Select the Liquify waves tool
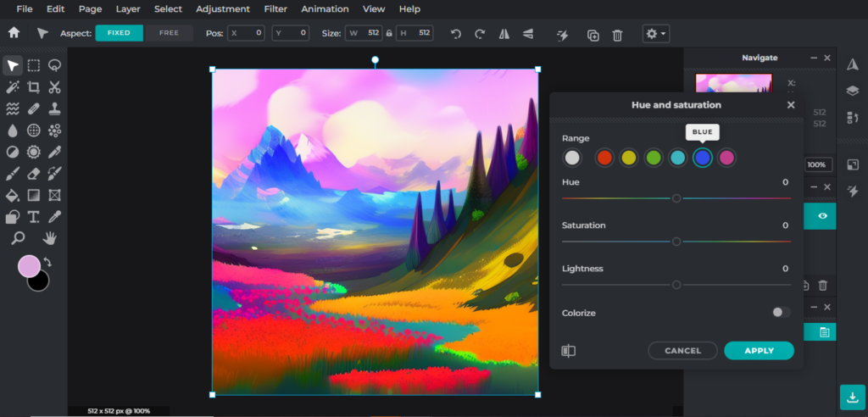This screenshot has height=417, width=868. 13,108
